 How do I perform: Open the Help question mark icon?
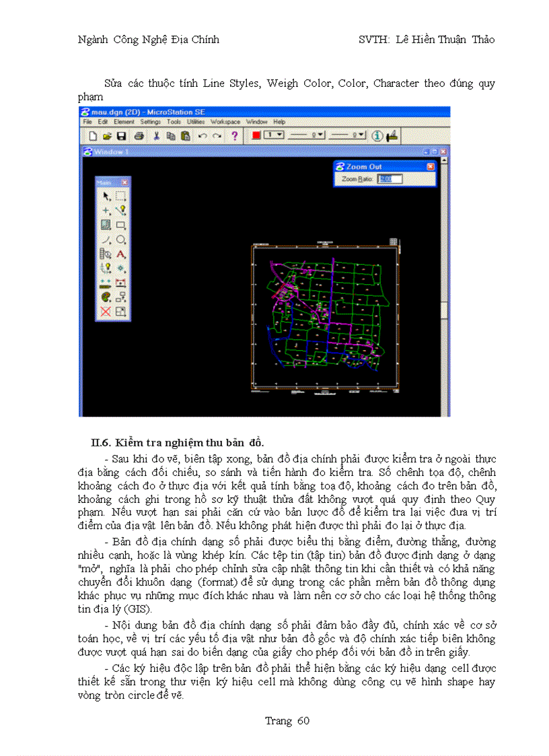pos(235,136)
